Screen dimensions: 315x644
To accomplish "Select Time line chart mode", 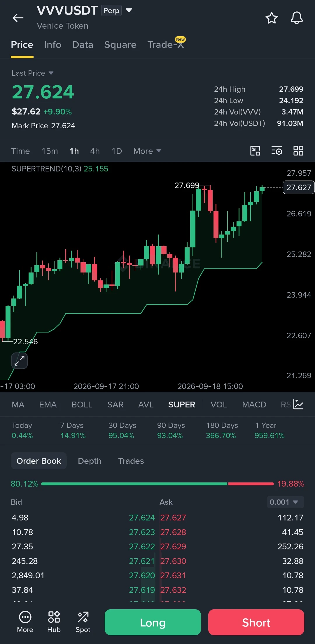I will click(x=20, y=151).
